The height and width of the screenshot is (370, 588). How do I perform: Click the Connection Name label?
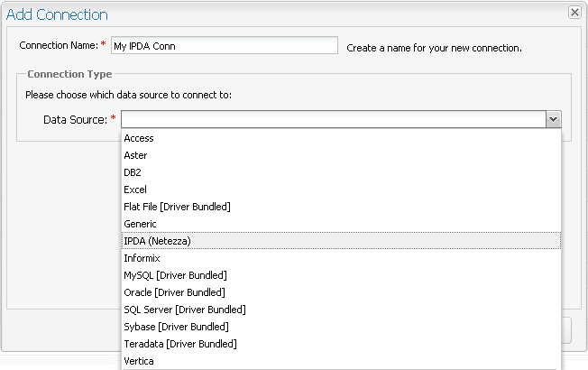click(59, 45)
